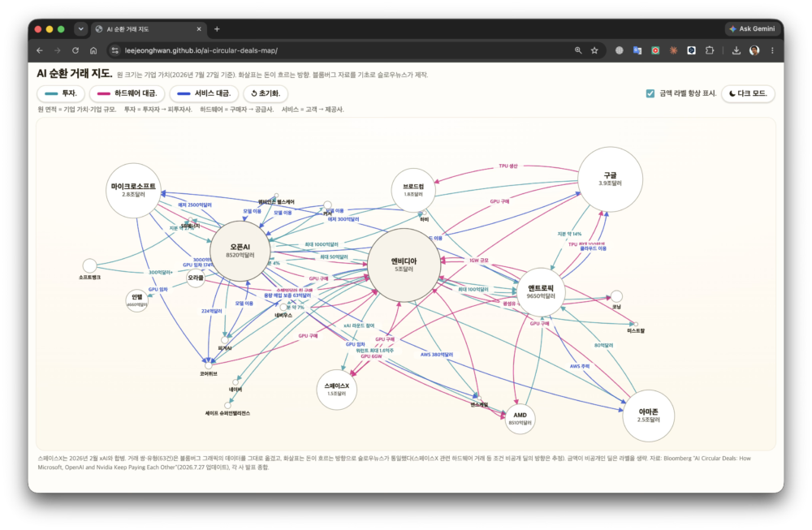Open the site information control in address bar

pos(115,50)
